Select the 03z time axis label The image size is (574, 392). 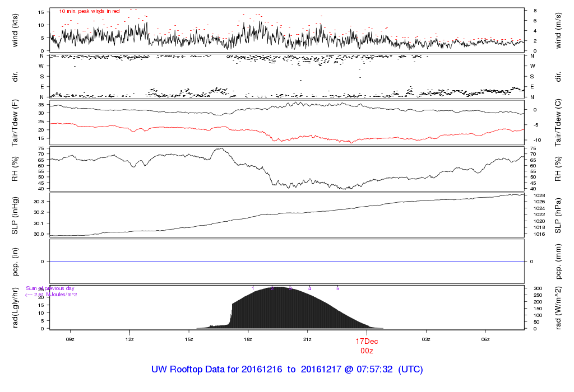tap(426, 339)
